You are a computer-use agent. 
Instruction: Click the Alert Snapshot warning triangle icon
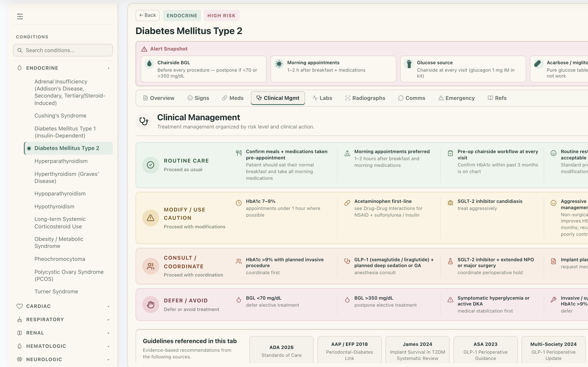coord(144,49)
